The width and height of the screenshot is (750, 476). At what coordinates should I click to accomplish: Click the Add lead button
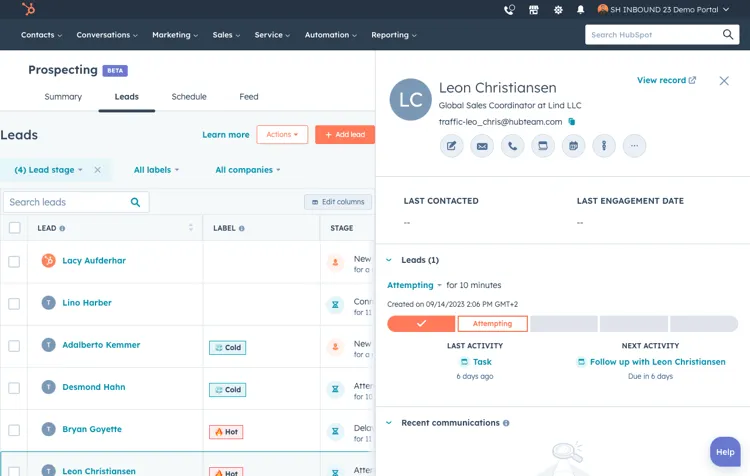345,135
